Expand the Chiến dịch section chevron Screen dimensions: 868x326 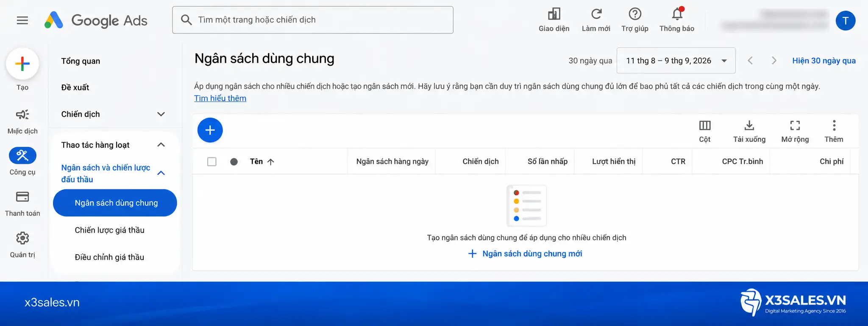tap(161, 114)
